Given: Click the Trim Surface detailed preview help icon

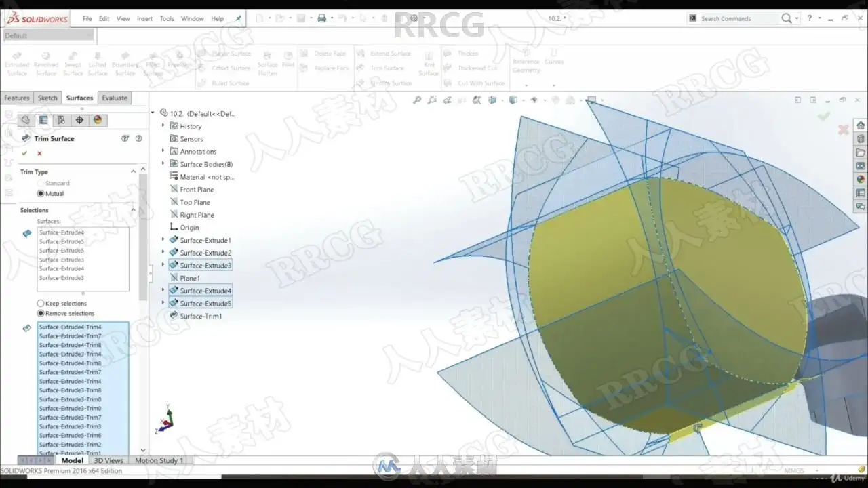Looking at the screenshot, I should [125, 138].
